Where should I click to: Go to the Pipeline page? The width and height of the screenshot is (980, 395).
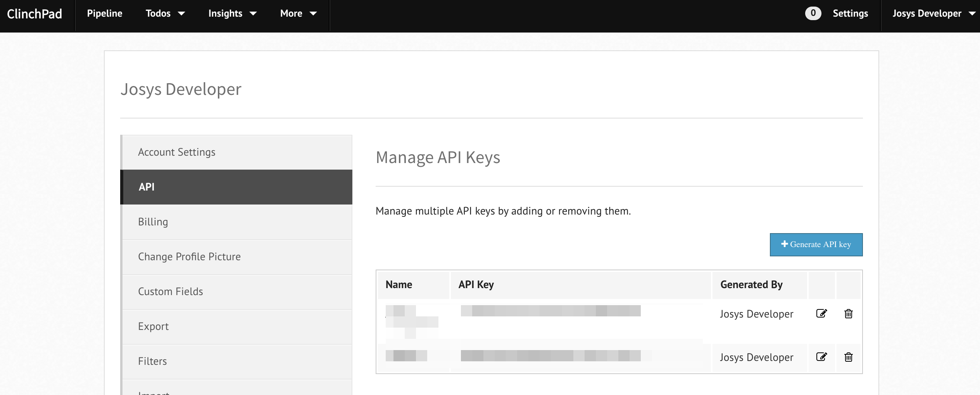[x=105, y=14]
